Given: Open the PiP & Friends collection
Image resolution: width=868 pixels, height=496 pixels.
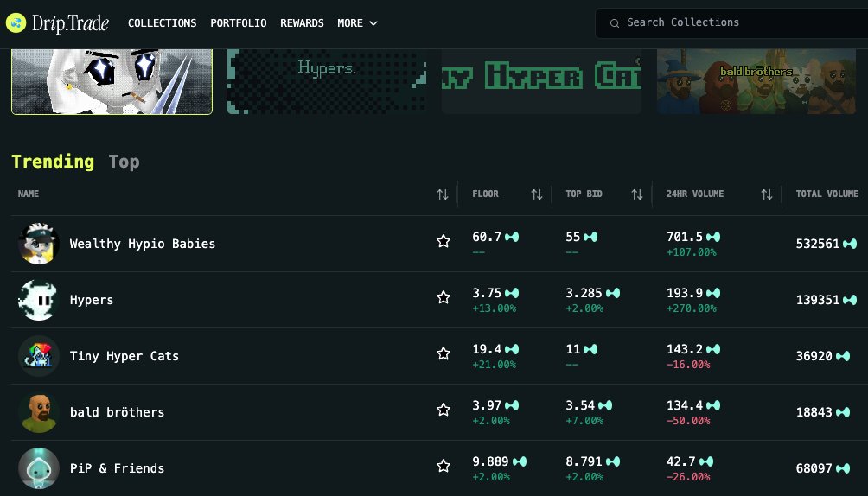Looking at the screenshot, I should point(117,468).
